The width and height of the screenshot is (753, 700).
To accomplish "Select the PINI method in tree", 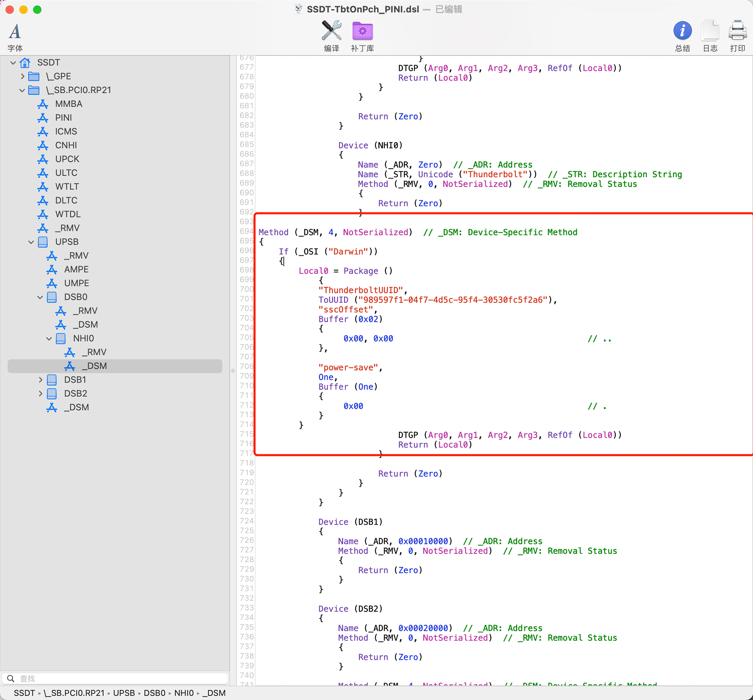I will tap(63, 118).
